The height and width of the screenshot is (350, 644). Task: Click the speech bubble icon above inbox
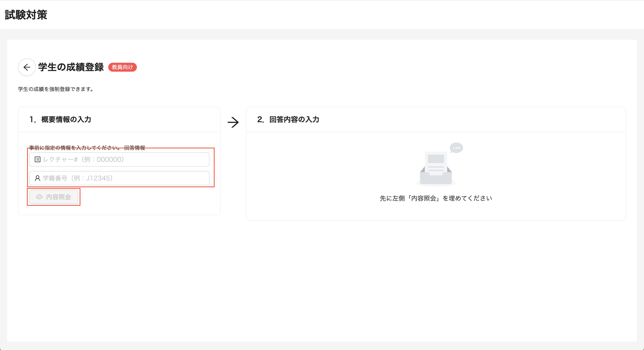[456, 148]
